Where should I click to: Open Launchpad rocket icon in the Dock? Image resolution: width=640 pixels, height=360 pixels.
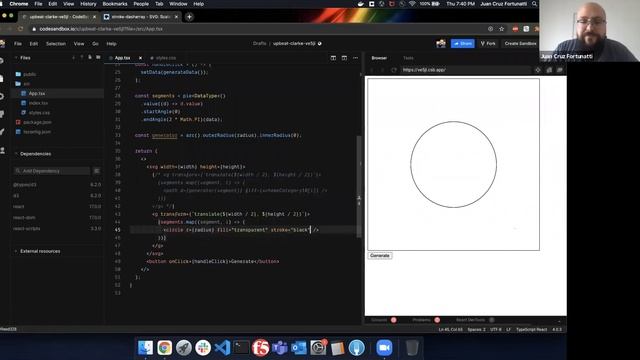point(184,348)
